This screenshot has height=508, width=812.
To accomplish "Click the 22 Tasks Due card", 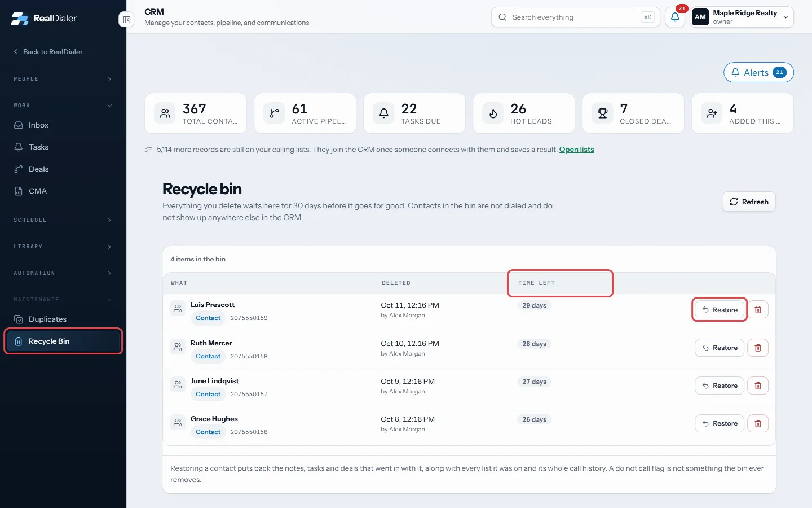I will [414, 113].
